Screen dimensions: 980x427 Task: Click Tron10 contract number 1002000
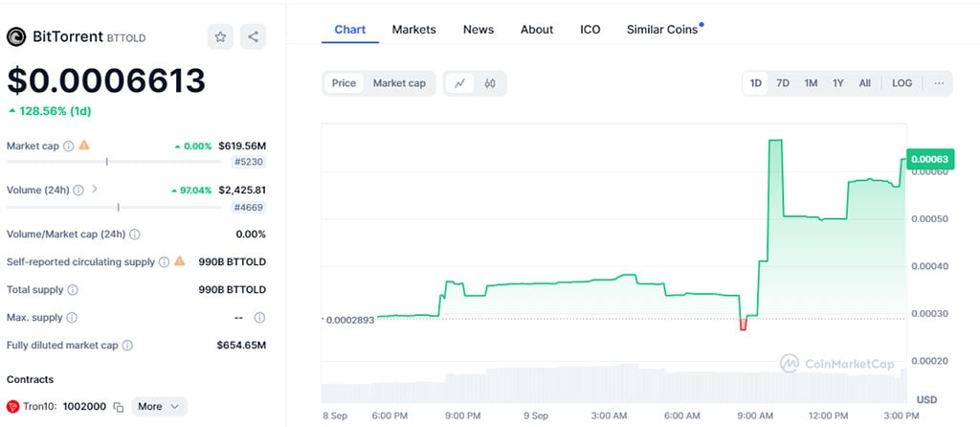[x=84, y=406]
